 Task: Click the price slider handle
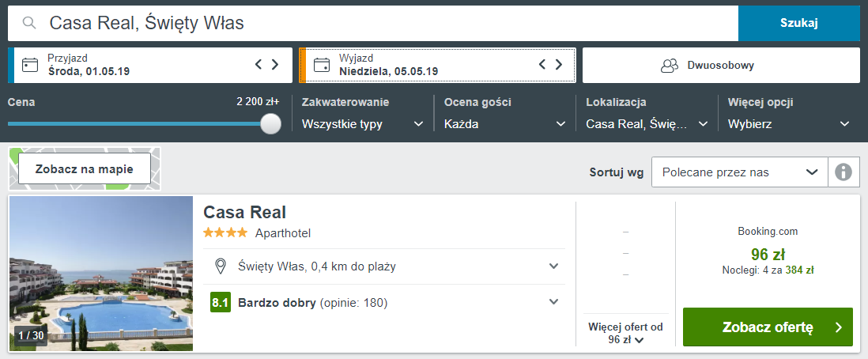[270, 123]
